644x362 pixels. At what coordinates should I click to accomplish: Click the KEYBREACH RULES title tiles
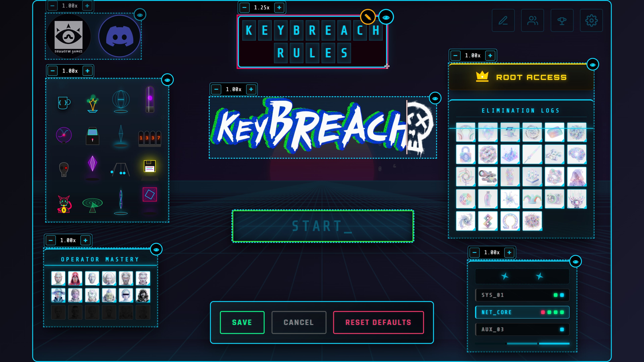pyautogui.click(x=312, y=41)
